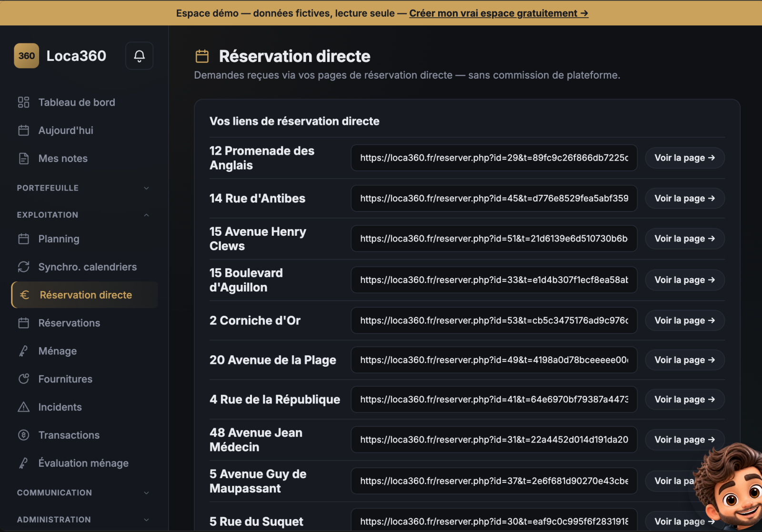Open Voir la page for 2 Corniche d'Or
The width and height of the screenshot is (762, 532).
point(685,321)
